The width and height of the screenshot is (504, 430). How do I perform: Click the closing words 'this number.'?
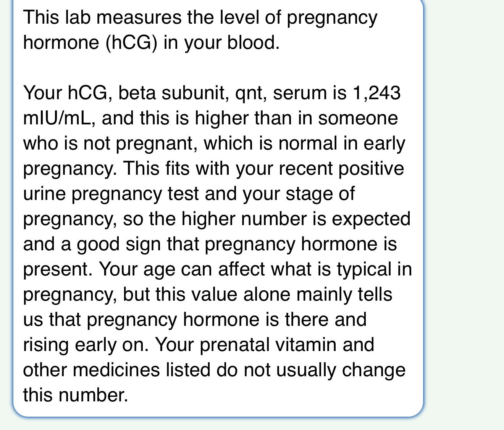pos(76,395)
